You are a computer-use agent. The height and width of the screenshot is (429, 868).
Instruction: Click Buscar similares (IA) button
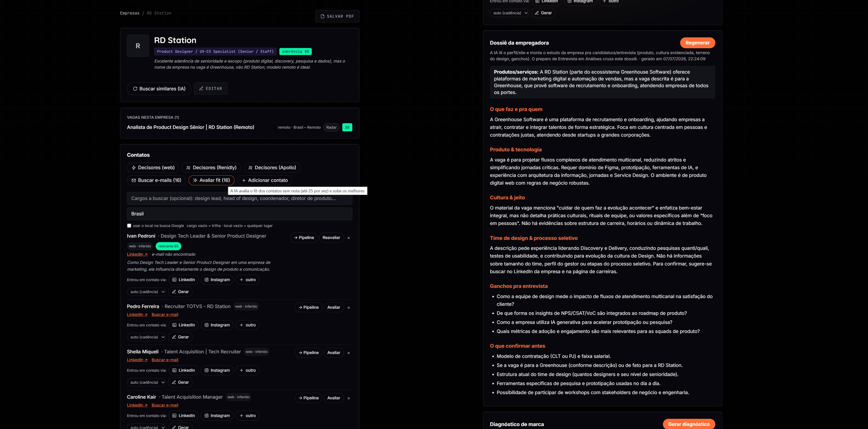pyautogui.click(x=159, y=89)
